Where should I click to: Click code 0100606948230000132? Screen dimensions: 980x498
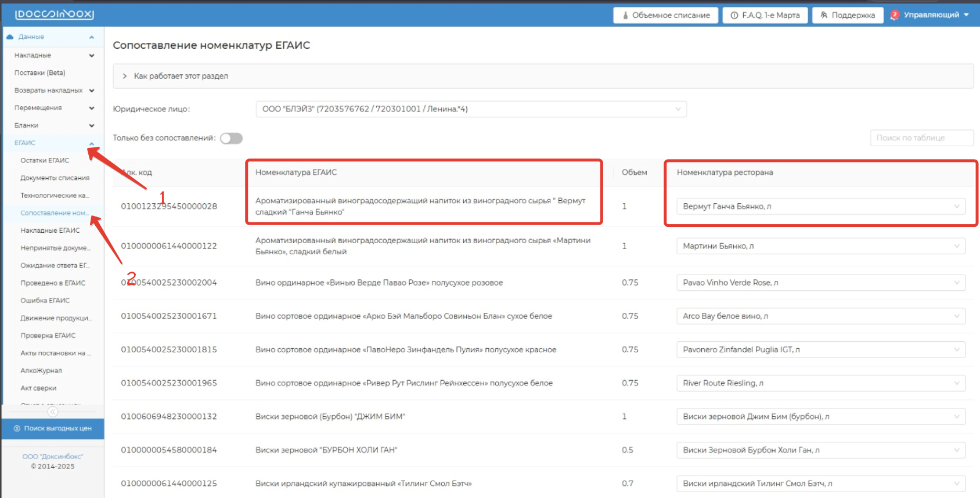(x=169, y=417)
